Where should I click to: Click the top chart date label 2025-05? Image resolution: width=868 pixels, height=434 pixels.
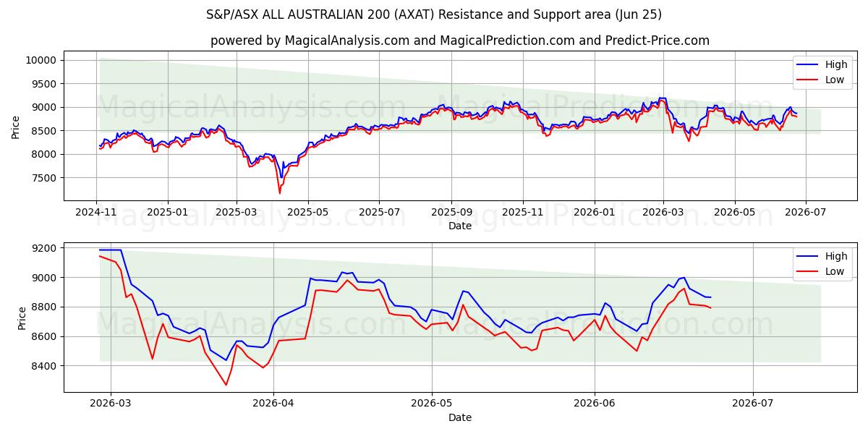308,213
